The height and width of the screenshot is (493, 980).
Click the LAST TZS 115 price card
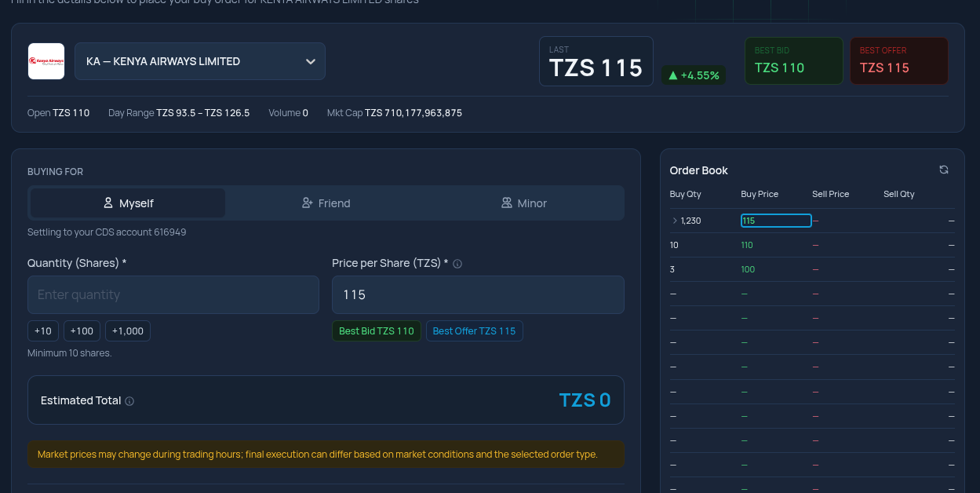[596, 61]
